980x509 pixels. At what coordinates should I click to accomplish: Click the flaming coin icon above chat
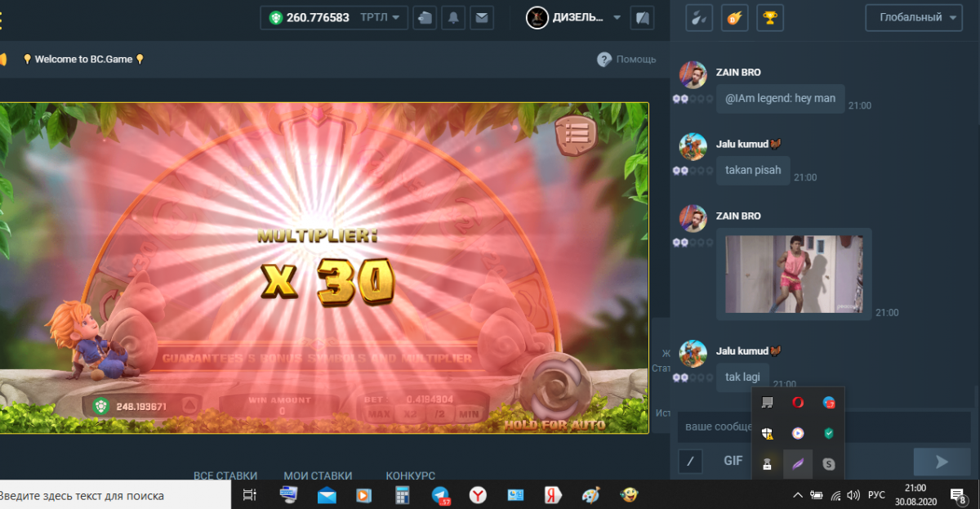coord(734,17)
